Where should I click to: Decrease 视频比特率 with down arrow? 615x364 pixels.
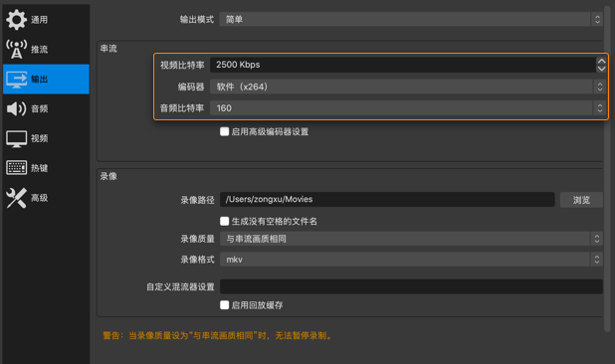click(601, 69)
